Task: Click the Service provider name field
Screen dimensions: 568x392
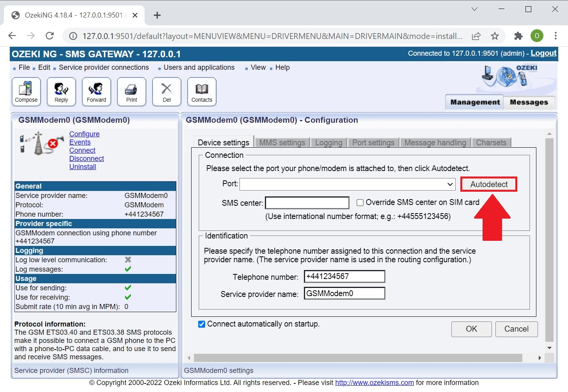Action: pos(344,293)
